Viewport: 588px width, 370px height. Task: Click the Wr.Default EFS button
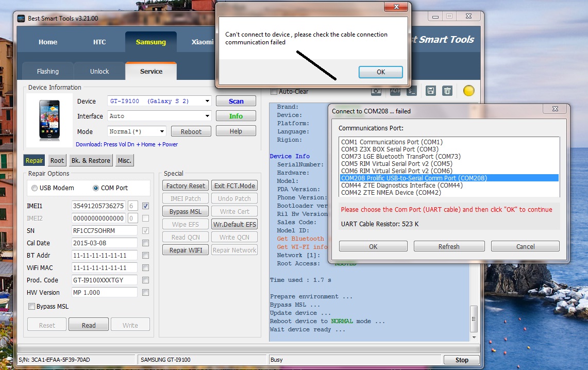point(234,224)
